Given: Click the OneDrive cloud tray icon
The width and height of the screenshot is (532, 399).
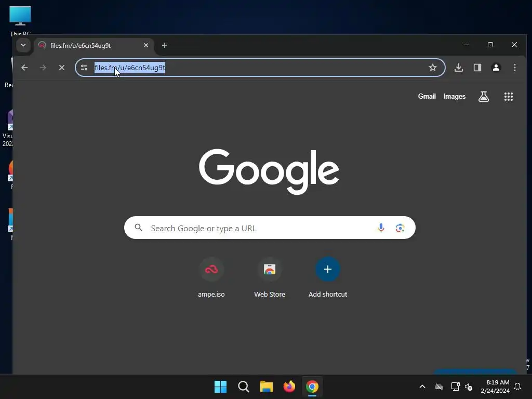Looking at the screenshot, I should [439, 387].
